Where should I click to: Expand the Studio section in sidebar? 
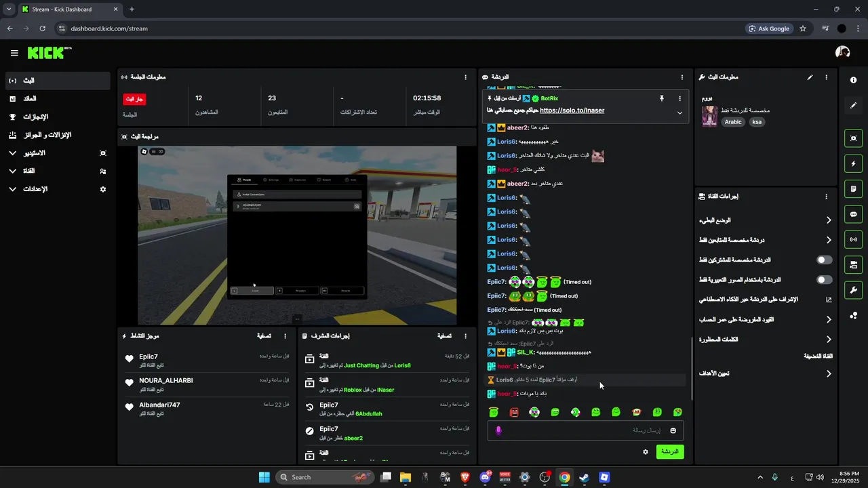point(57,153)
